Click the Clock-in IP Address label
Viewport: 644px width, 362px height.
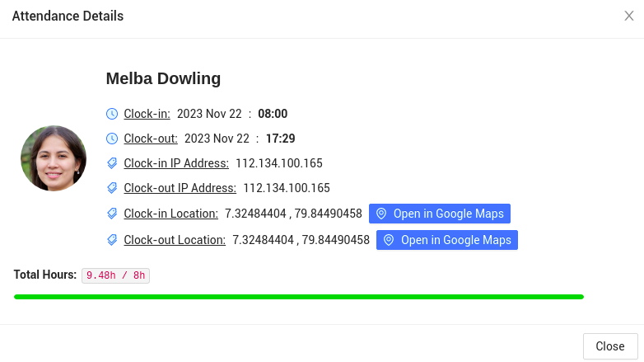point(176,163)
